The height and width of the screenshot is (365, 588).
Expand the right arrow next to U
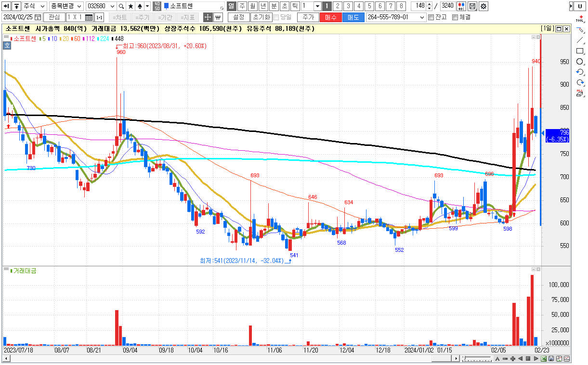pyautogui.click(x=571, y=6)
